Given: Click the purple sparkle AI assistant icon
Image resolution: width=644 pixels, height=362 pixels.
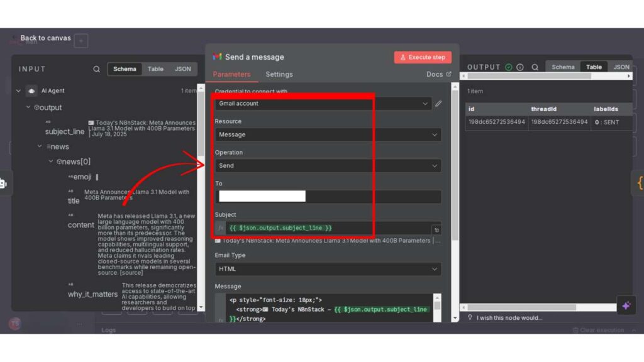Looking at the screenshot, I should pos(626,305).
